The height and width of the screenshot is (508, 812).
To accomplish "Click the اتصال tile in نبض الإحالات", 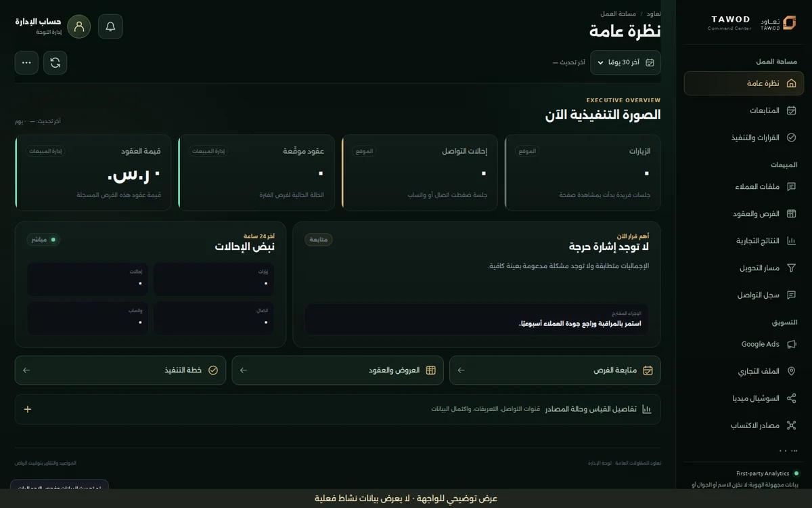I will (x=214, y=318).
